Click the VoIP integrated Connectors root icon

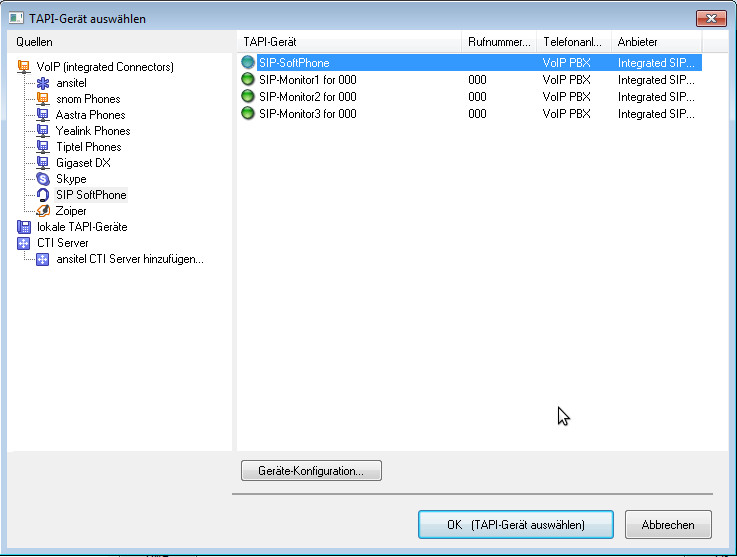24,67
